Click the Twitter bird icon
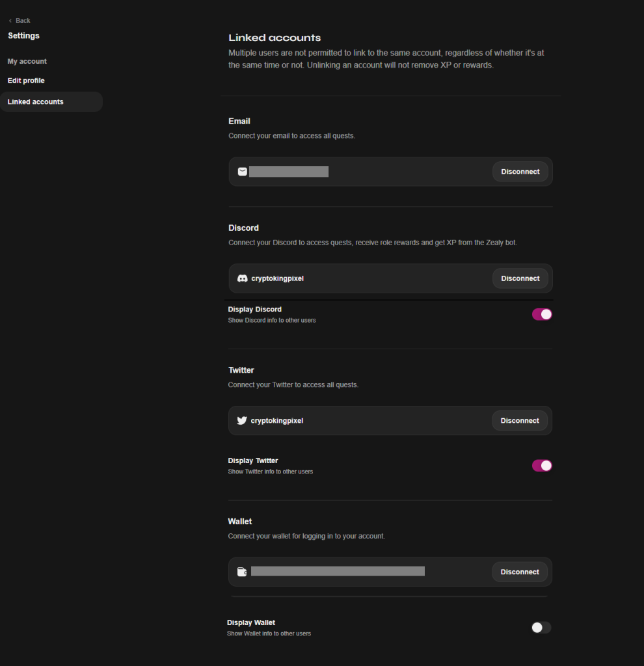644x666 pixels. [x=242, y=421]
